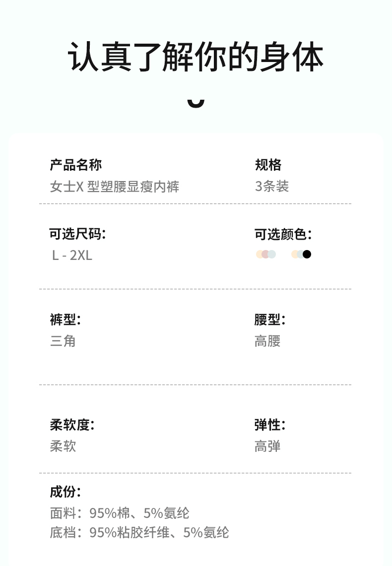Viewport: 392px width, 566px height.
Task: Select the 3条装 specification text
Action: coord(271,186)
